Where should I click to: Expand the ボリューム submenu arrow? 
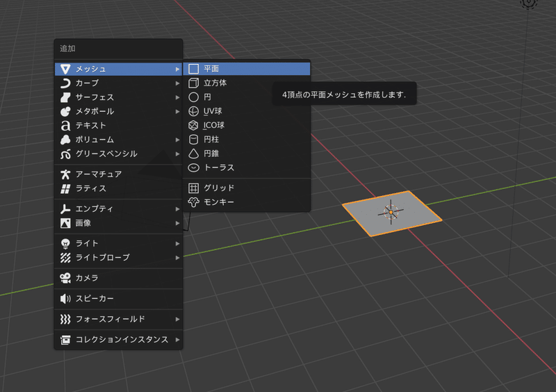(x=177, y=140)
